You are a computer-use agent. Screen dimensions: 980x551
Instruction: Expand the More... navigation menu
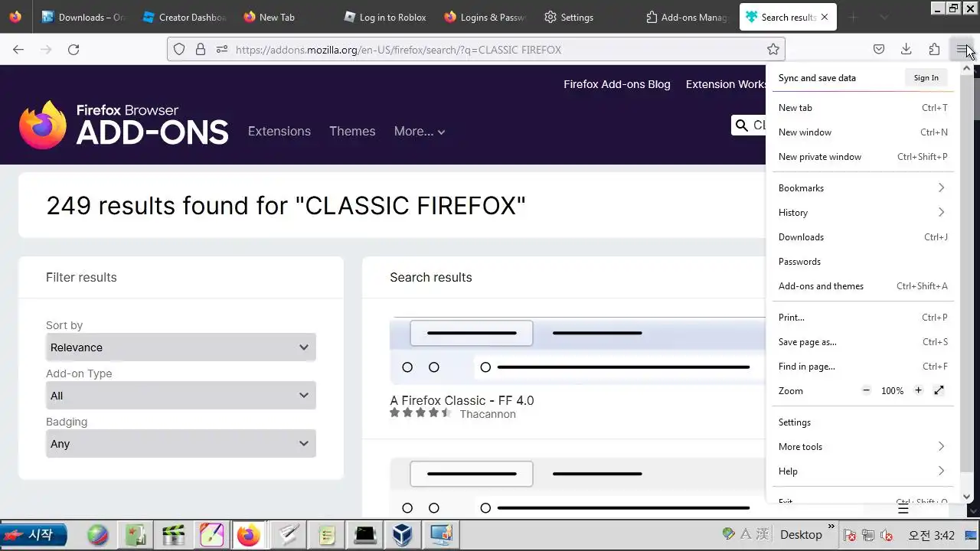419,131
